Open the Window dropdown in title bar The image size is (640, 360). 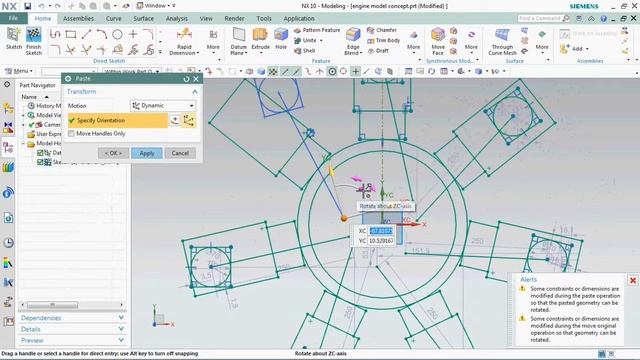[x=156, y=6]
